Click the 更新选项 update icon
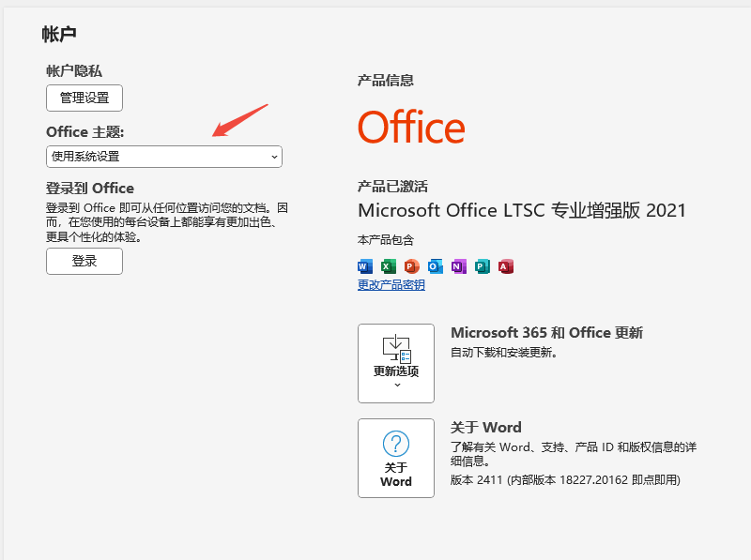Image resolution: width=751 pixels, height=560 pixels. coord(395,350)
